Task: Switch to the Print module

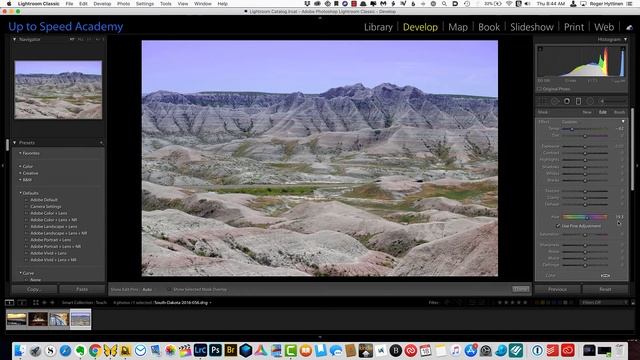Action: point(574,27)
